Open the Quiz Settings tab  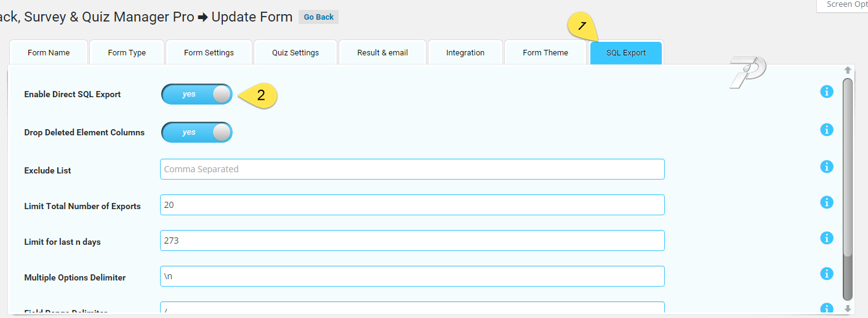295,53
